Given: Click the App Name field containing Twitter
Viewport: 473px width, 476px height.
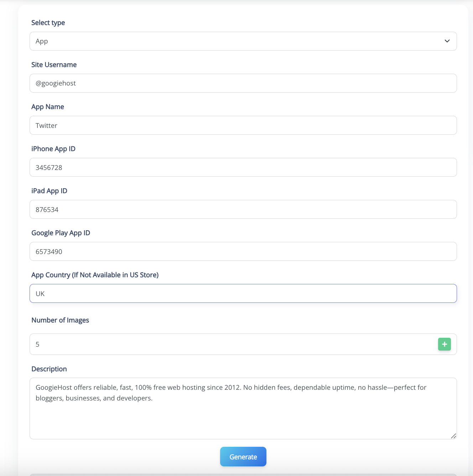Looking at the screenshot, I should click(243, 125).
